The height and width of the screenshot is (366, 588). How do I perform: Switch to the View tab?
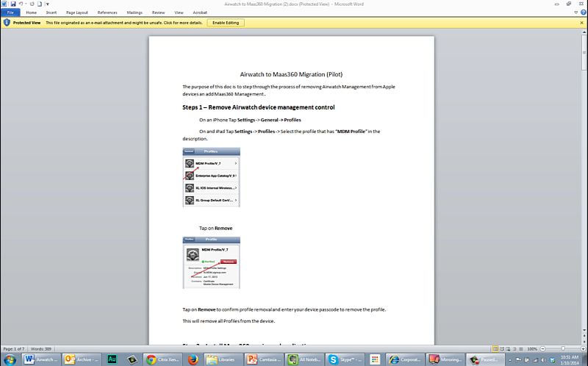tap(179, 12)
